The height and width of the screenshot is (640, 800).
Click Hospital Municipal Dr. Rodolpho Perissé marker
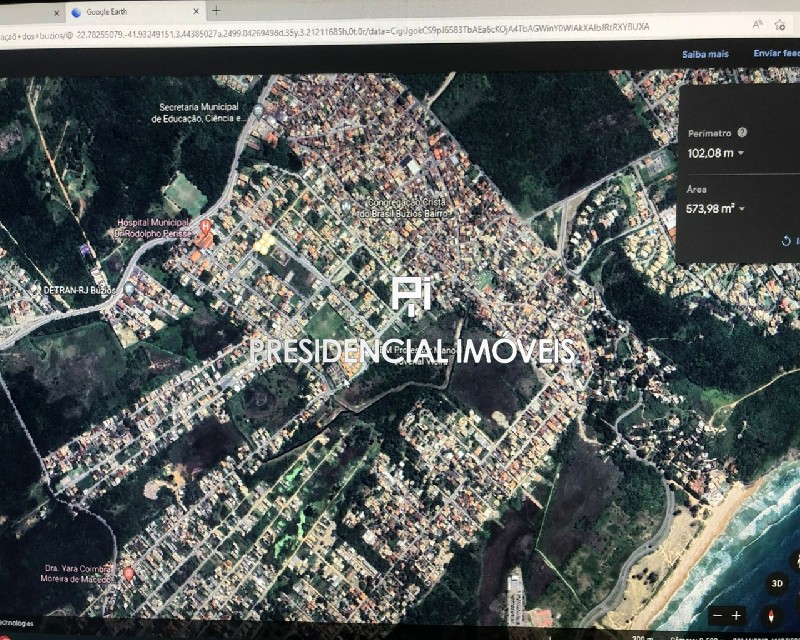coord(207,227)
